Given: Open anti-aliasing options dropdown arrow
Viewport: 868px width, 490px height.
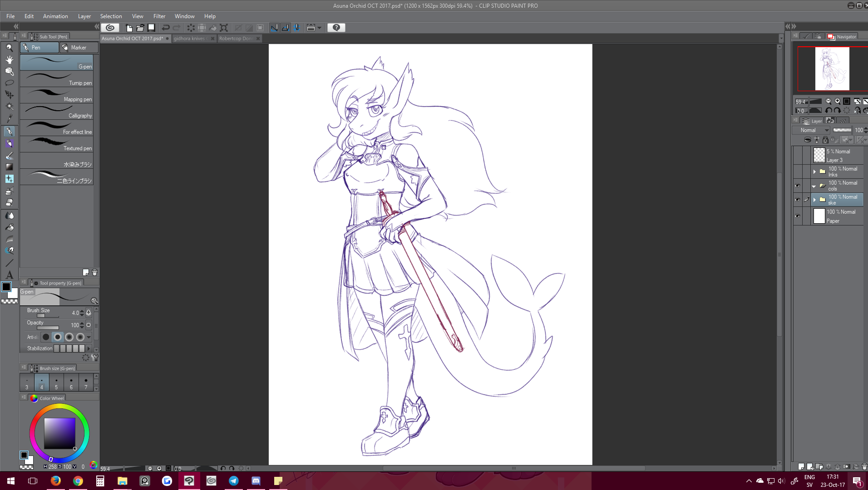Looking at the screenshot, I should pos(89,337).
